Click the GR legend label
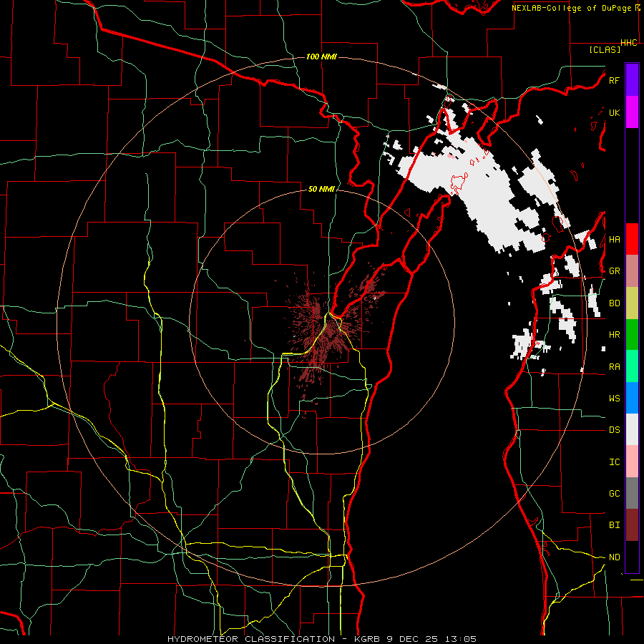Screen dimensions: 644x644 pyautogui.click(x=614, y=271)
